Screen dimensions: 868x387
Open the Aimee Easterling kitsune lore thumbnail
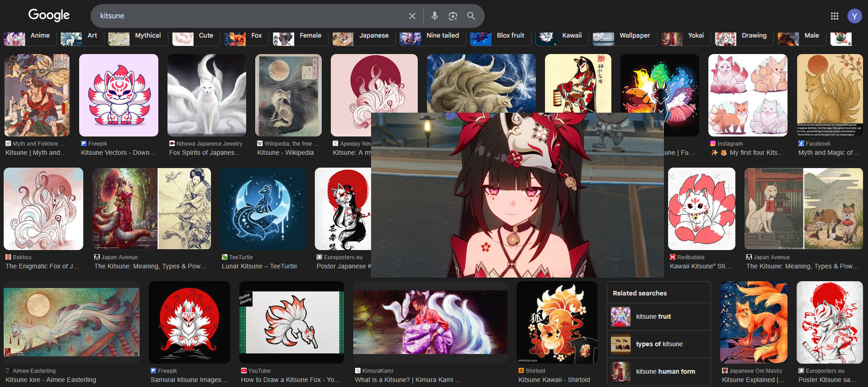pyautogui.click(x=71, y=322)
